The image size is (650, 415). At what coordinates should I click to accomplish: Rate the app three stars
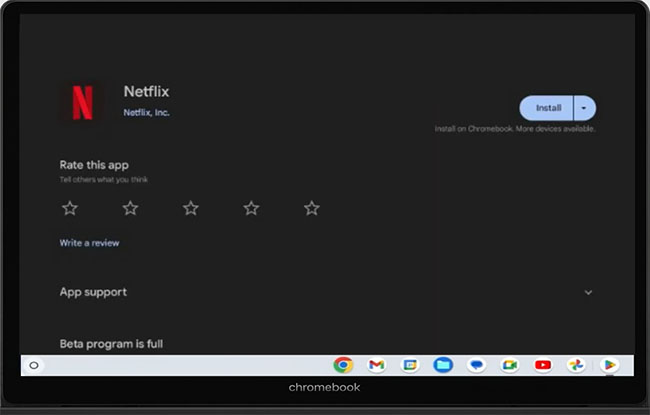coord(191,208)
